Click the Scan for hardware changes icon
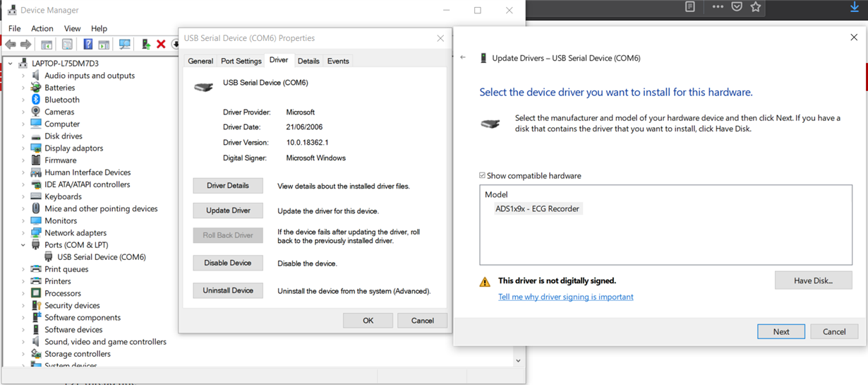Viewport: 868px width, 385px height. [x=125, y=45]
